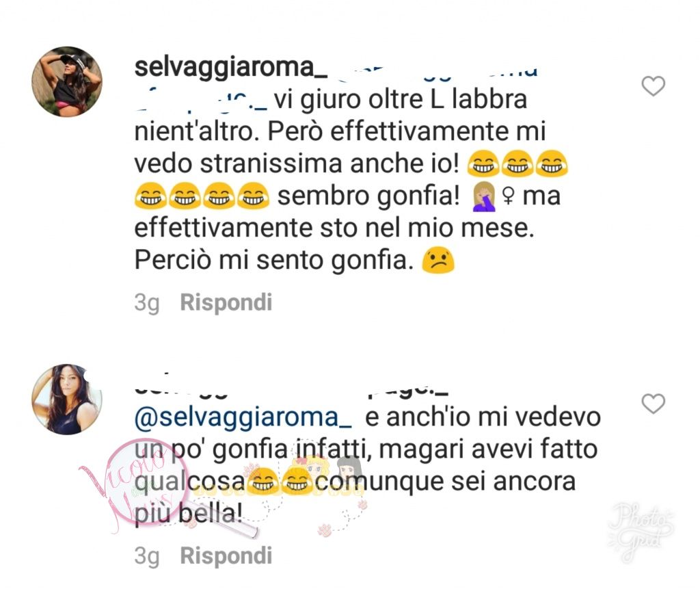
Task: Click the 3g timestamp under first comment
Action: coord(147,303)
